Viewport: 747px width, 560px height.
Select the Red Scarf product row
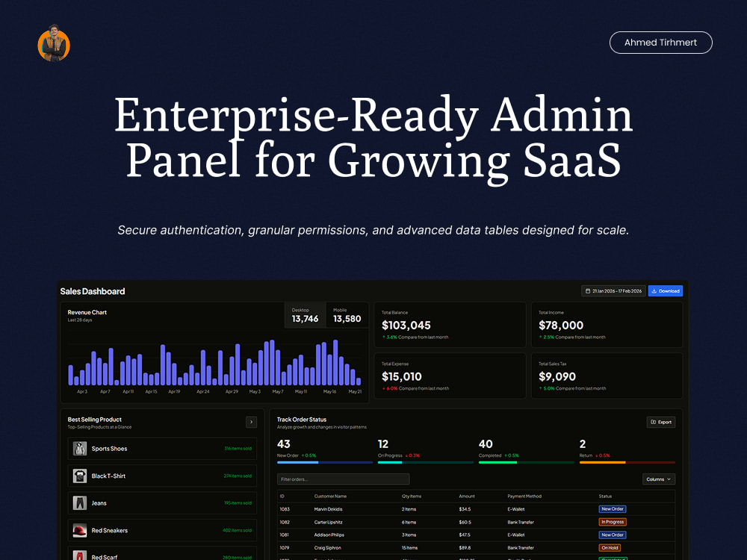point(162,553)
